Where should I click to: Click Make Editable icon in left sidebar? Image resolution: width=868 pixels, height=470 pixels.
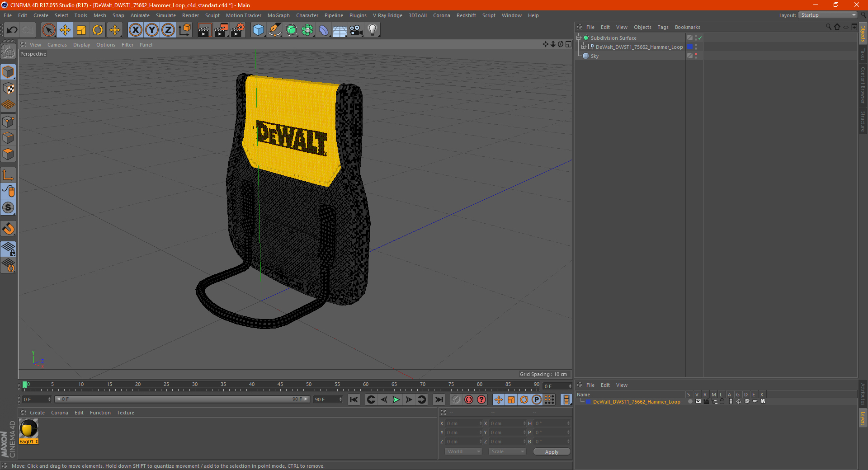point(8,52)
